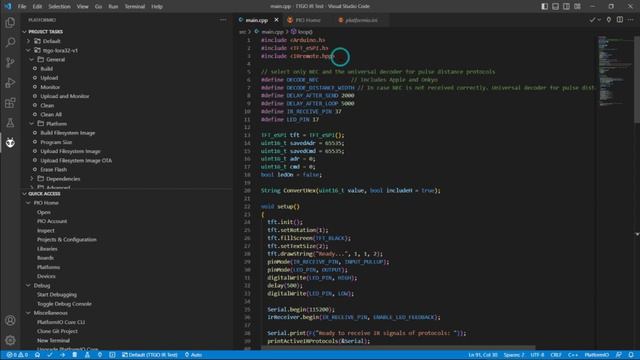Screen dimensions: 640x360
Task: Open the Testing flask view
Action: click(10, 122)
